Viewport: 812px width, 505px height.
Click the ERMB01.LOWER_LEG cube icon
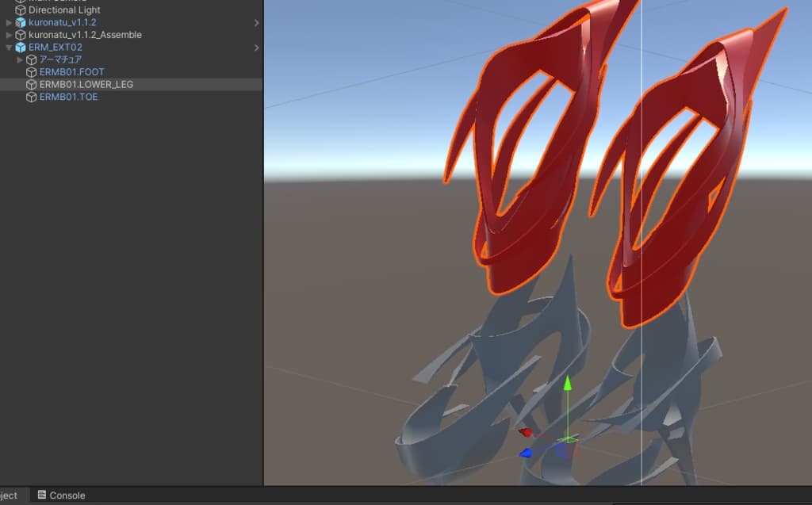pos(31,84)
